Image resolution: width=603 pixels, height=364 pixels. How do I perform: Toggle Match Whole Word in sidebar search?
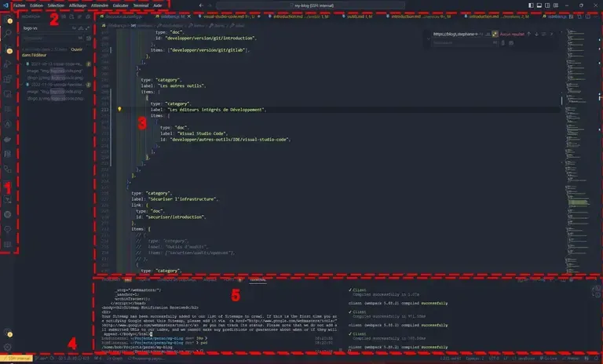[80, 28]
